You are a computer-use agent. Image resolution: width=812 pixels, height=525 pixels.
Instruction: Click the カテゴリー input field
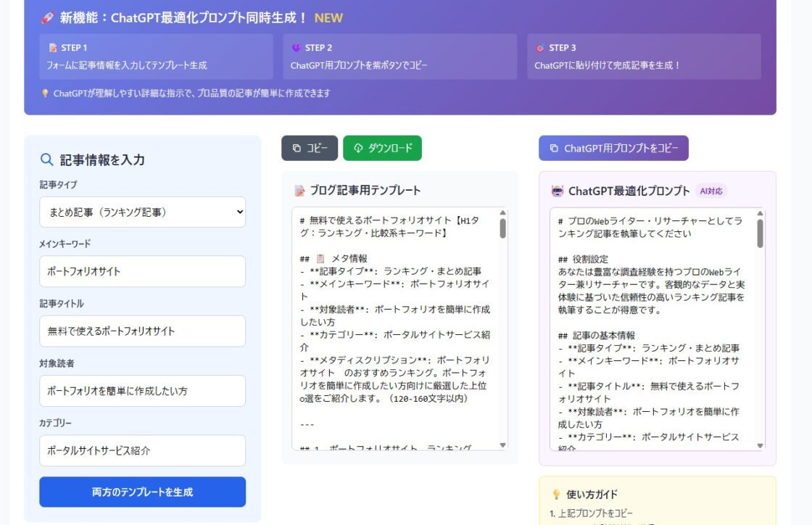coord(142,450)
